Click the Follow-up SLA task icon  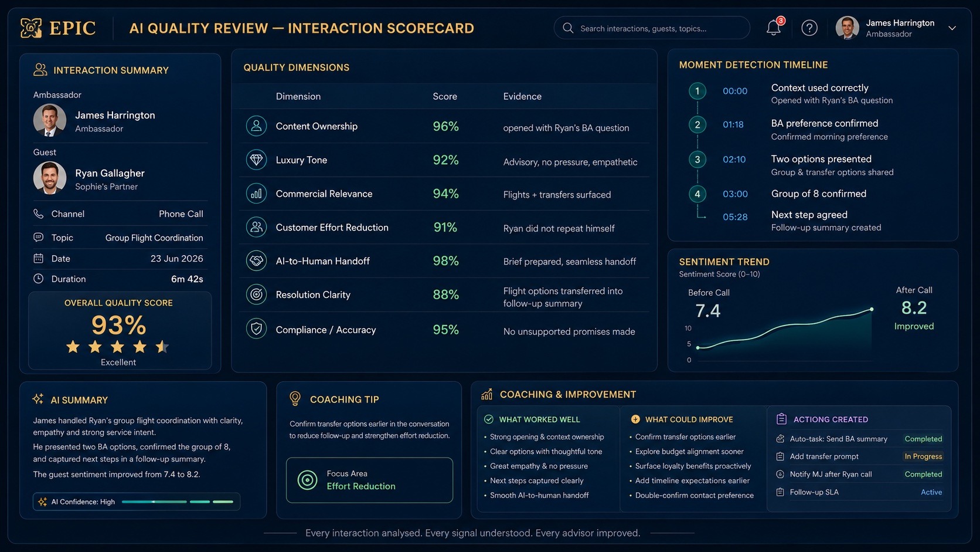tap(780, 492)
